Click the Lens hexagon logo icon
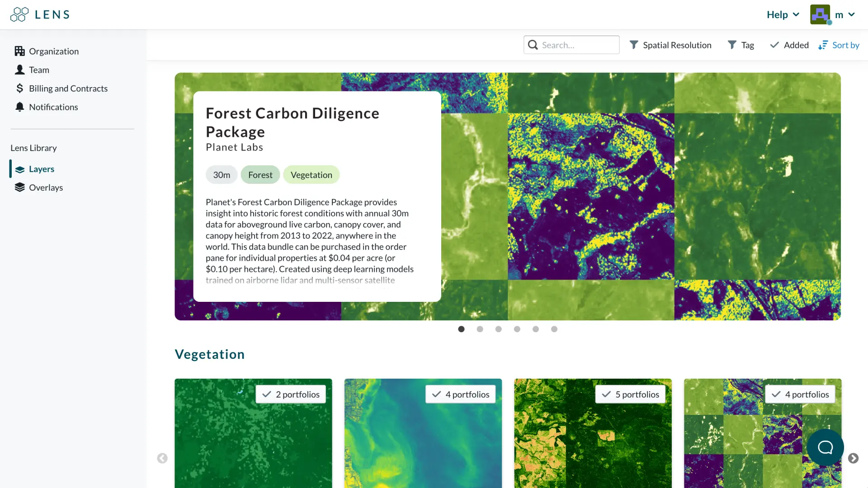 pos(19,14)
